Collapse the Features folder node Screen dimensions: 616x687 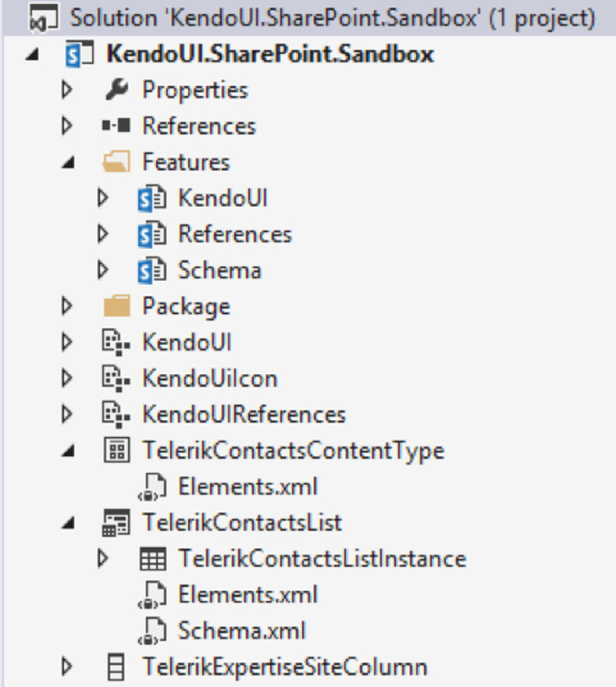(68, 163)
